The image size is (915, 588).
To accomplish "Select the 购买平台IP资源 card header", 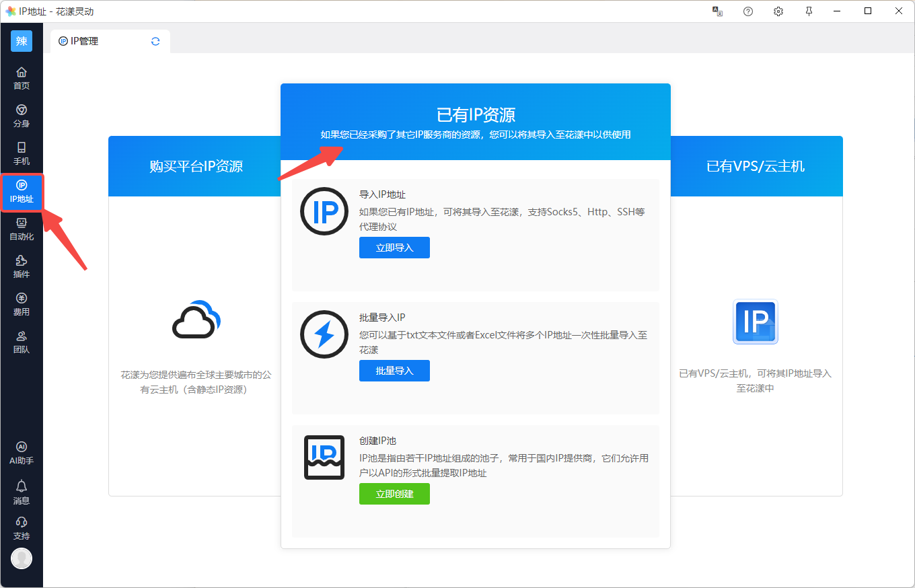I will pos(196,166).
